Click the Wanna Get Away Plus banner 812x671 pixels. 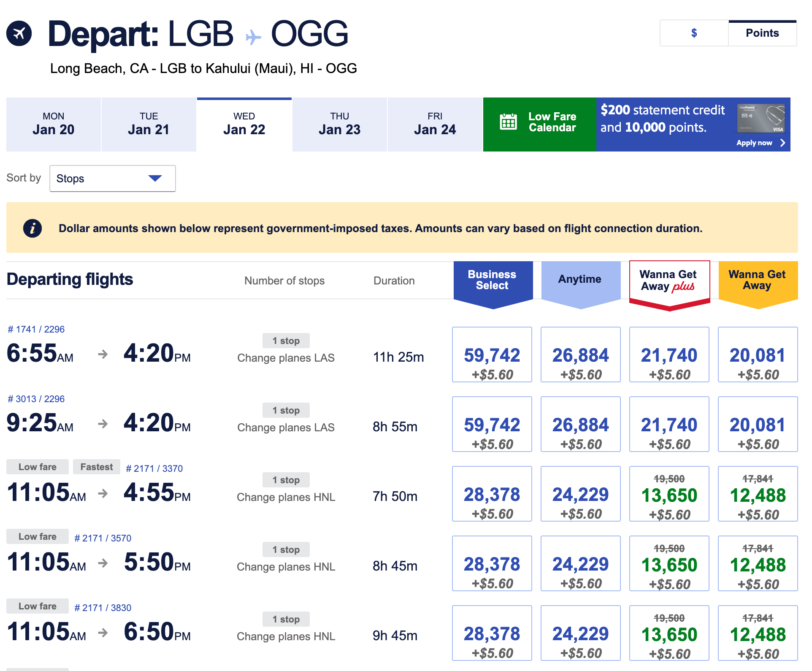[x=669, y=280]
